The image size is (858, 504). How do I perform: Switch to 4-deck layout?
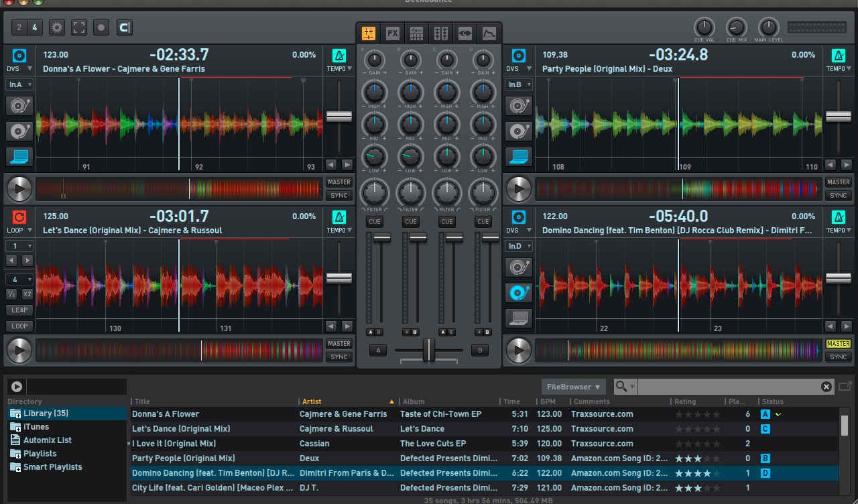coord(35,27)
